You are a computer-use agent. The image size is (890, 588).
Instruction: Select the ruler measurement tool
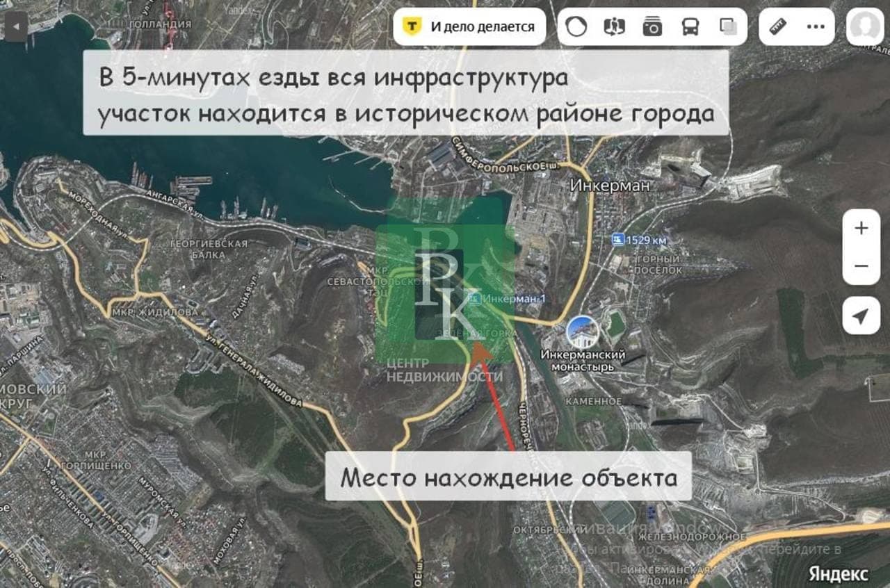(778, 27)
